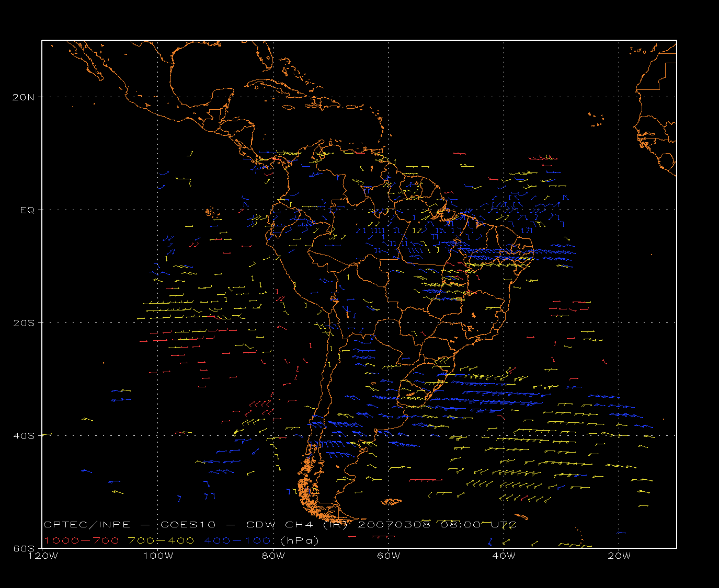The height and width of the screenshot is (588, 719).
Task: Click the CPTEC/INPE title text
Action: (x=87, y=524)
